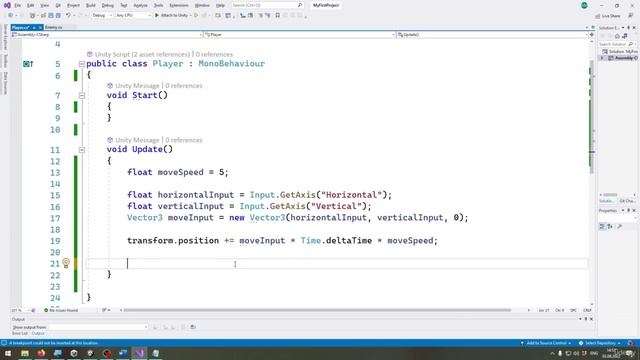640x360 pixels.
Task: Click the "Horizontal" string on line 15
Action: click(351, 195)
